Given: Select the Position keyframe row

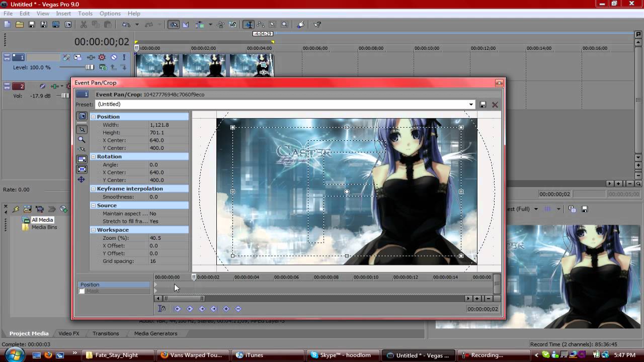Looking at the screenshot, I should point(114,285).
